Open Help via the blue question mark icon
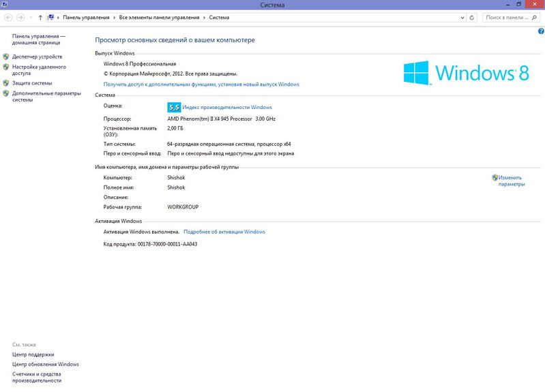The image size is (545, 392). tap(540, 31)
